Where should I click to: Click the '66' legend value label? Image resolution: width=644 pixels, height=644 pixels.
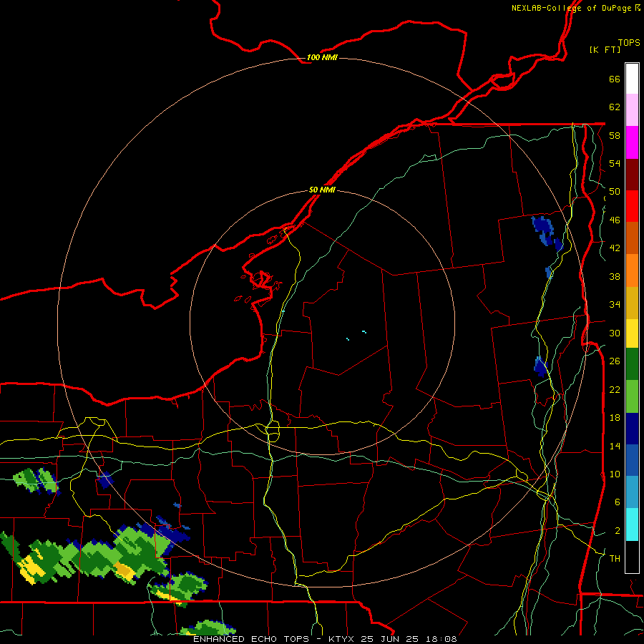pos(615,79)
